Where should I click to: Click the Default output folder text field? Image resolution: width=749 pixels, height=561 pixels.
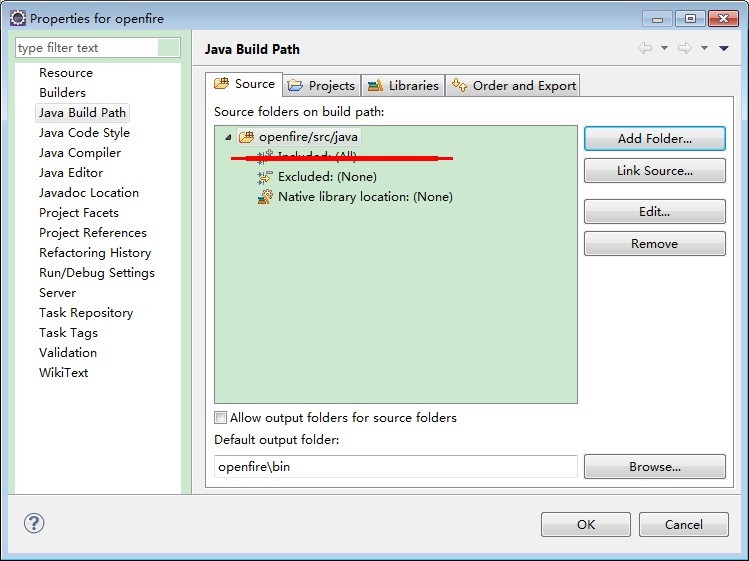(396, 466)
